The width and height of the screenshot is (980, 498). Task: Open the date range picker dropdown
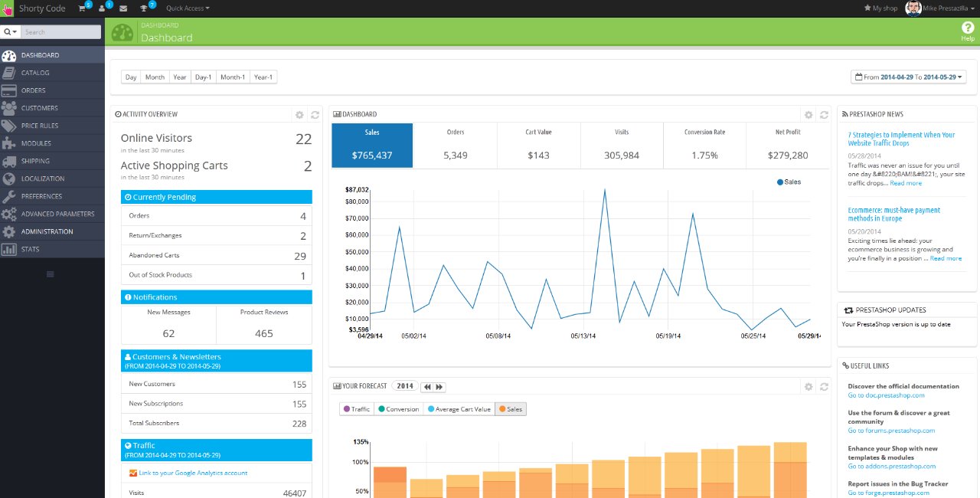point(908,77)
